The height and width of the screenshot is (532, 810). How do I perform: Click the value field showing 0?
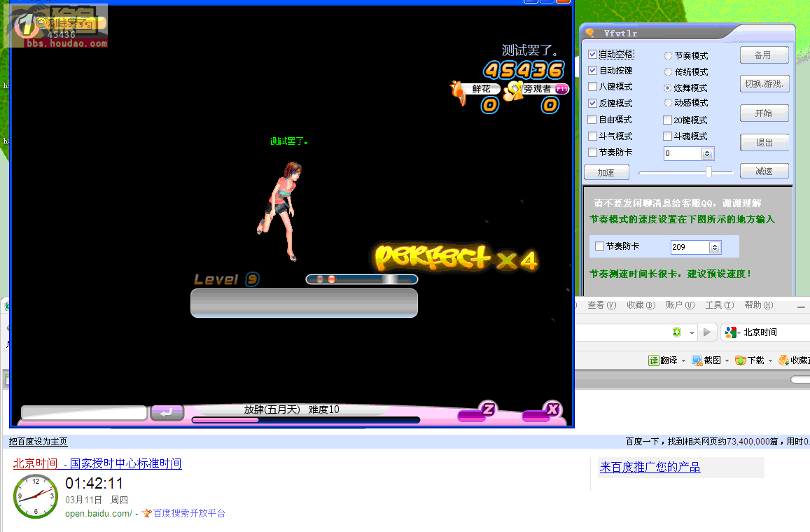coord(683,153)
